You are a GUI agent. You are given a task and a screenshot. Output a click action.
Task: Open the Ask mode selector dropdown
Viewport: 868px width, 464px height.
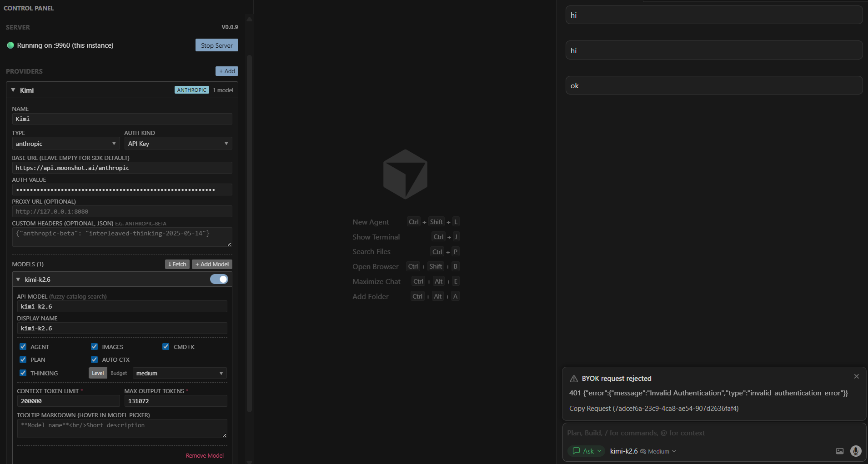[x=587, y=451]
